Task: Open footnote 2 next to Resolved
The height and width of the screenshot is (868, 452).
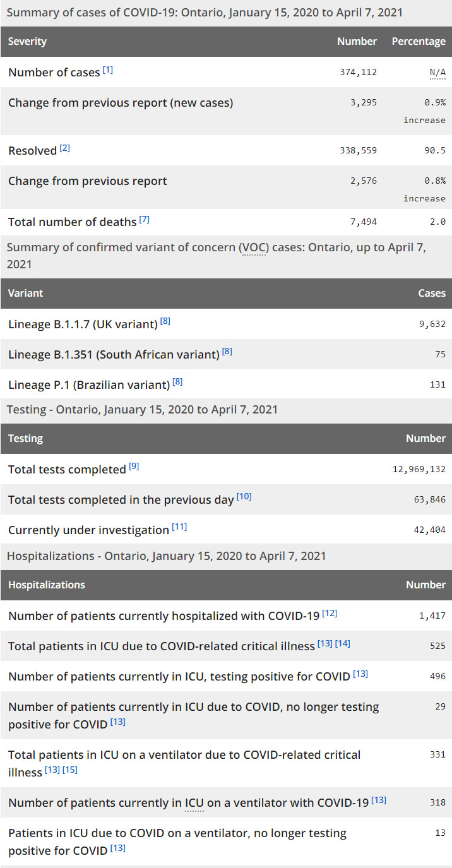Action: coord(65,148)
